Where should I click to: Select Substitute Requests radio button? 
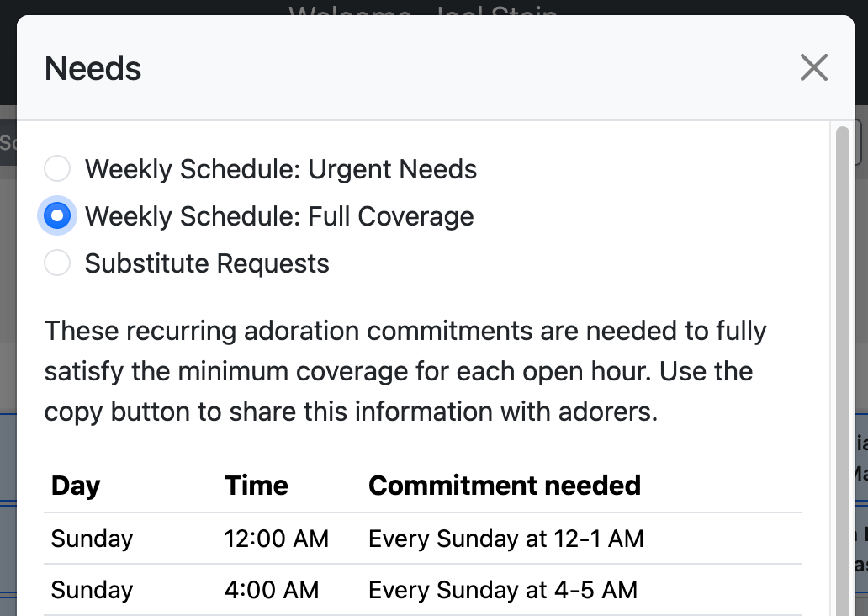click(x=57, y=263)
